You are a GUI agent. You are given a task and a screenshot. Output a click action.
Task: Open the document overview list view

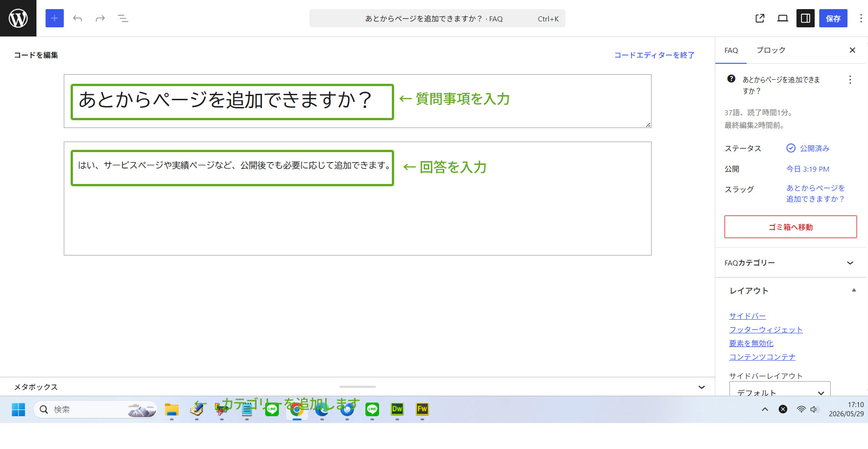[x=123, y=18]
